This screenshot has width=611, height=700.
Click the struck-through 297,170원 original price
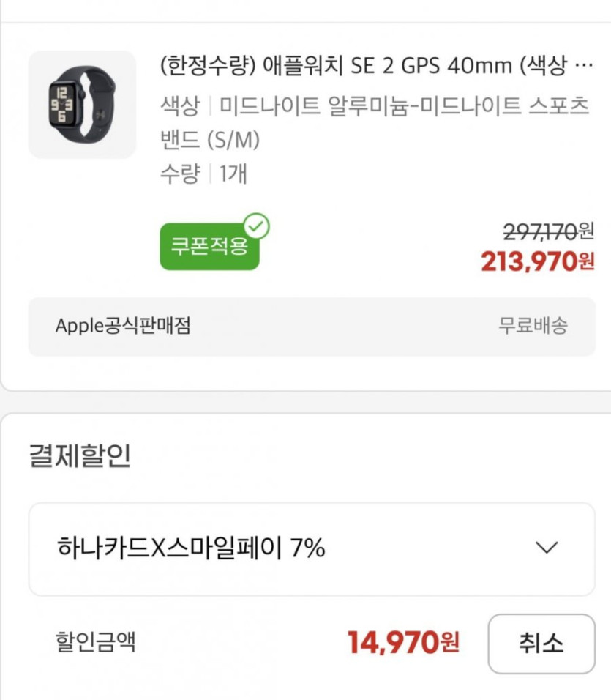pos(548,232)
